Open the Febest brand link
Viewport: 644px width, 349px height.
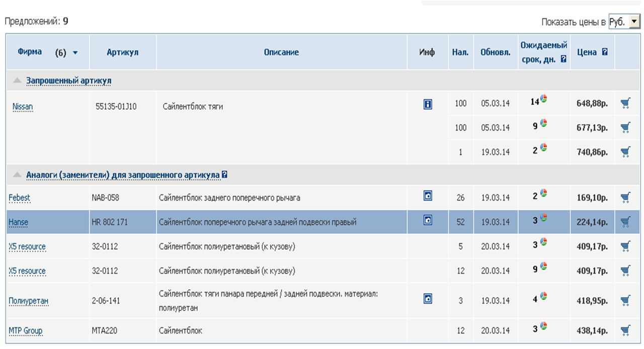pos(19,198)
